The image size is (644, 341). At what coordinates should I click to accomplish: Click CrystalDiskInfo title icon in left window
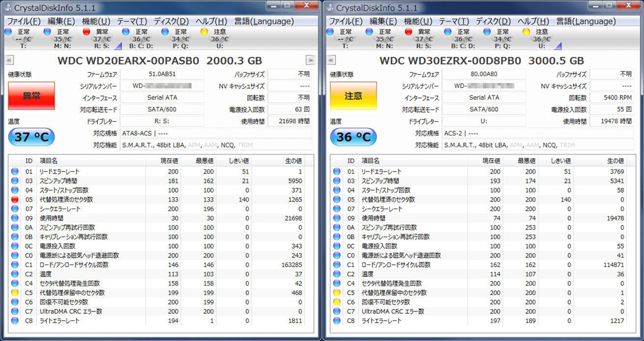[x=8, y=8]
